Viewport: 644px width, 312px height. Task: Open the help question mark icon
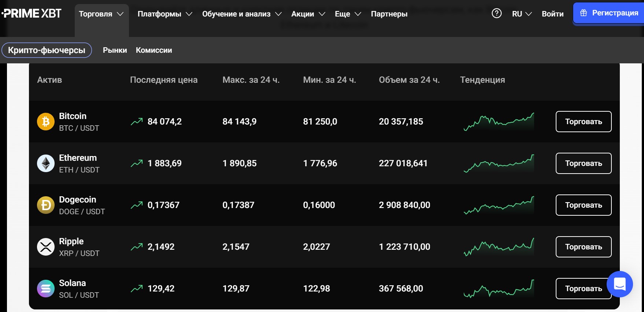[x=496, y=14]
